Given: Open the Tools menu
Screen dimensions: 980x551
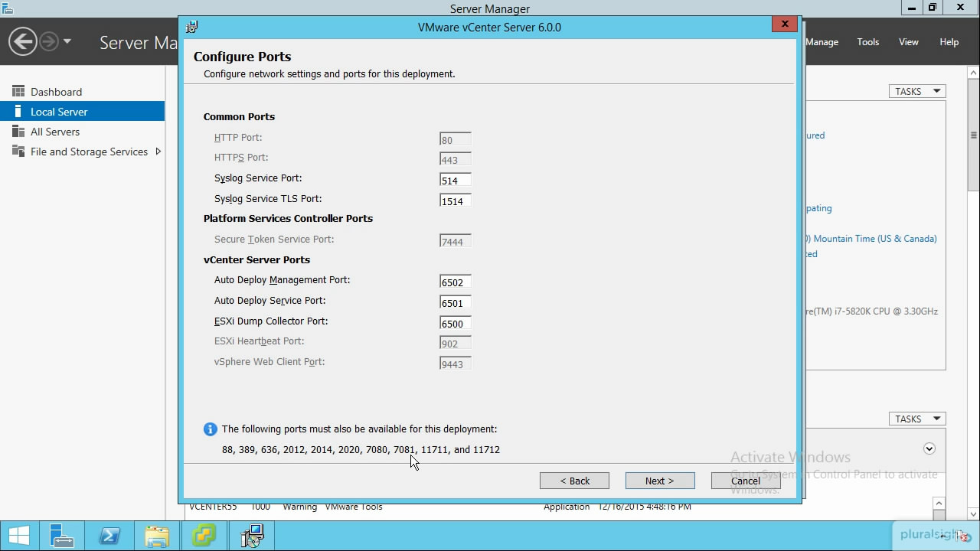Looking at the screenshot, I should pyautogui.click(x=867, y=42).
